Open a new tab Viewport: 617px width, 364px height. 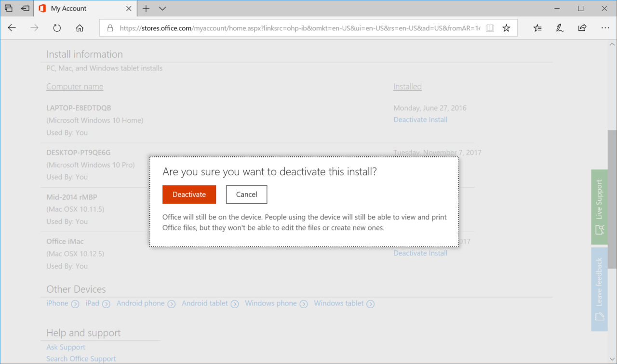tap(146, 8)
